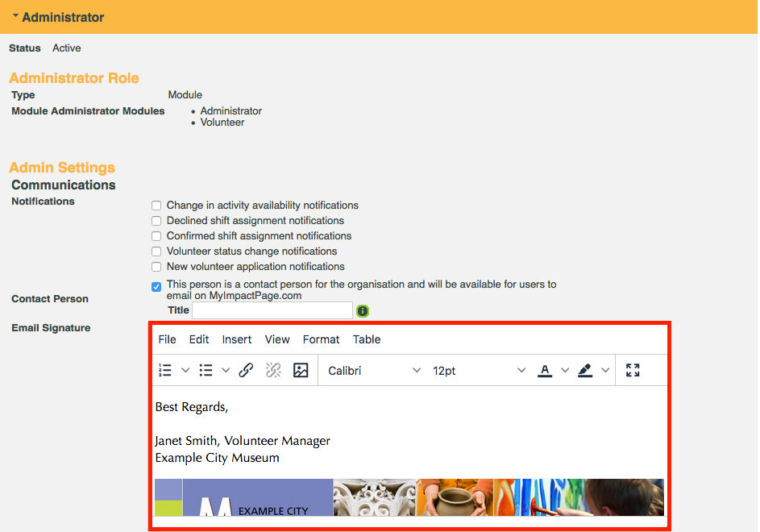Remove link using the unlink icon
The image size is (760, 532).
[x=273, y=371]
